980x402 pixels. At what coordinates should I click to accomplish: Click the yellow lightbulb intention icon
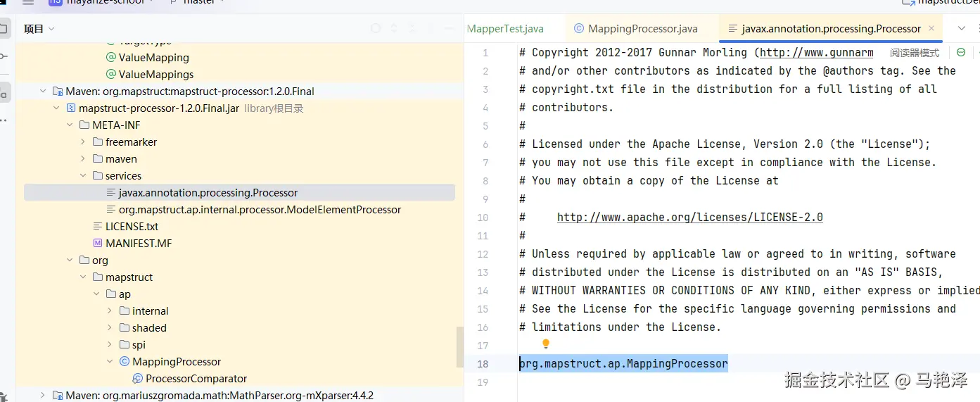[x=545, y=344]
